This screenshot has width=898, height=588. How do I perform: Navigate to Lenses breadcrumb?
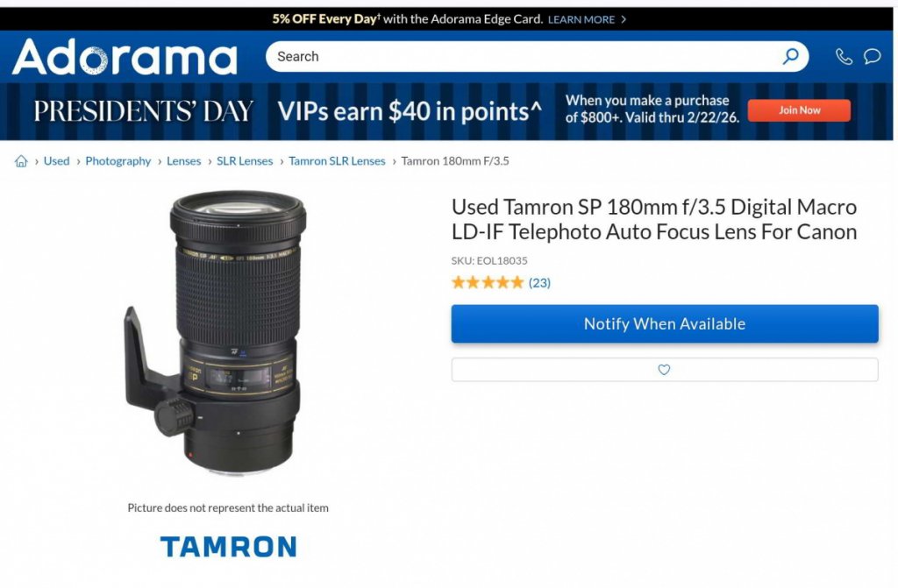(x=184, y=161)
